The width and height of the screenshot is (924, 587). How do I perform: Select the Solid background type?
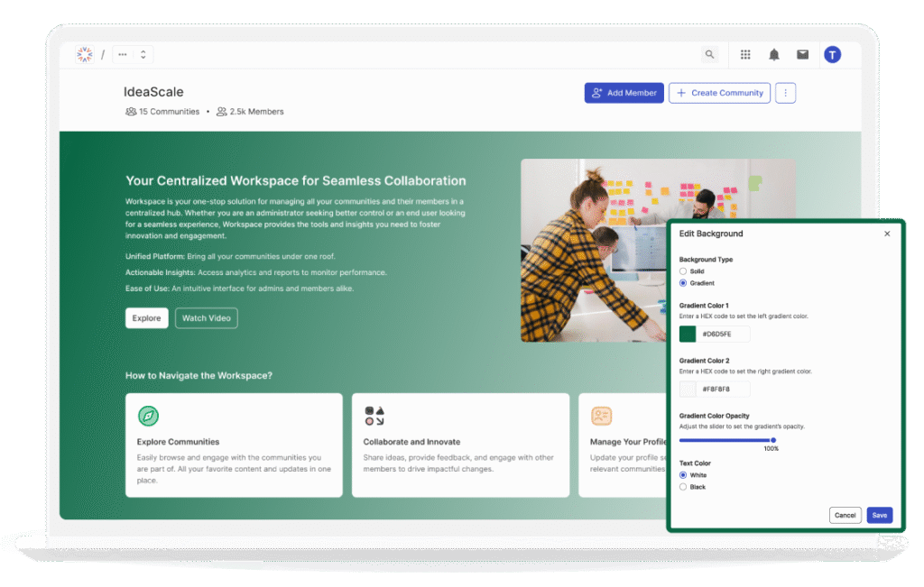pos(684,271)
